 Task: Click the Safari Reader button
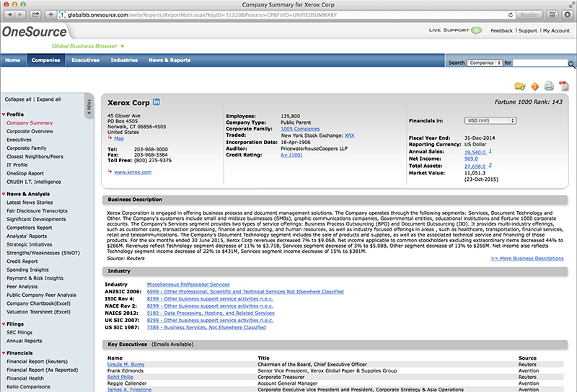pyautogui.click(x=529, y=14)
